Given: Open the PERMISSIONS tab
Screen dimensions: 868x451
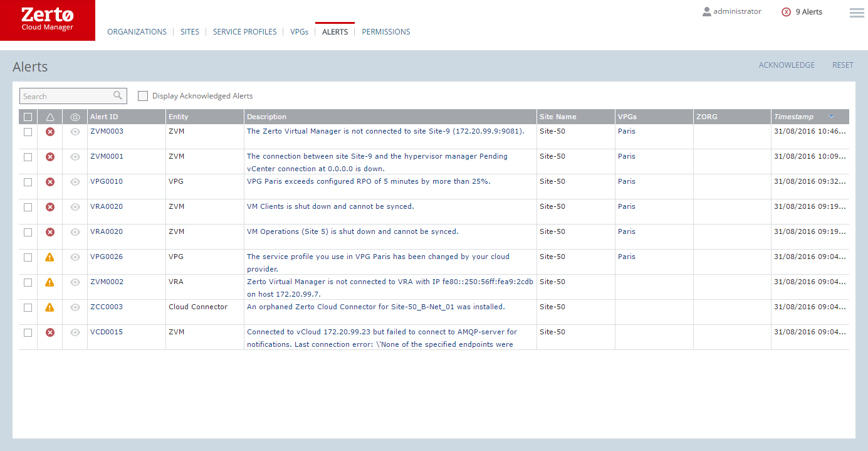Looking at the screenshot, I should click(x=386, y=32).
